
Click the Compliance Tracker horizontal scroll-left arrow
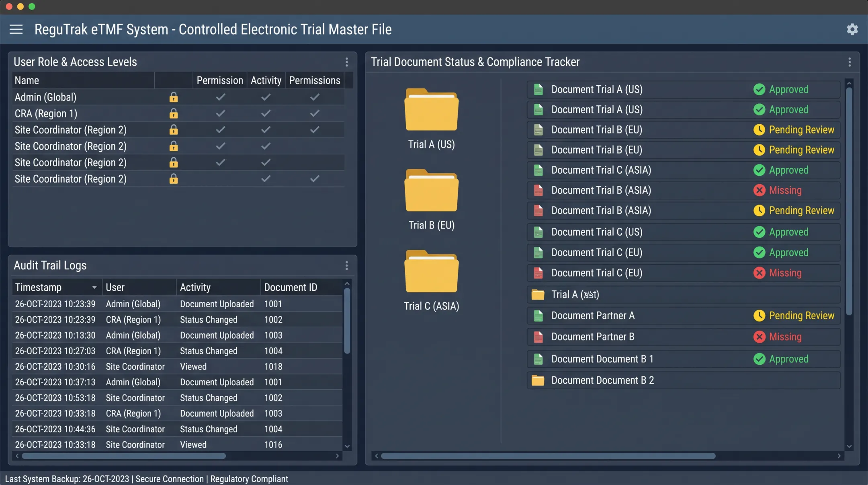pyautogui.click(x=376, y=456)
